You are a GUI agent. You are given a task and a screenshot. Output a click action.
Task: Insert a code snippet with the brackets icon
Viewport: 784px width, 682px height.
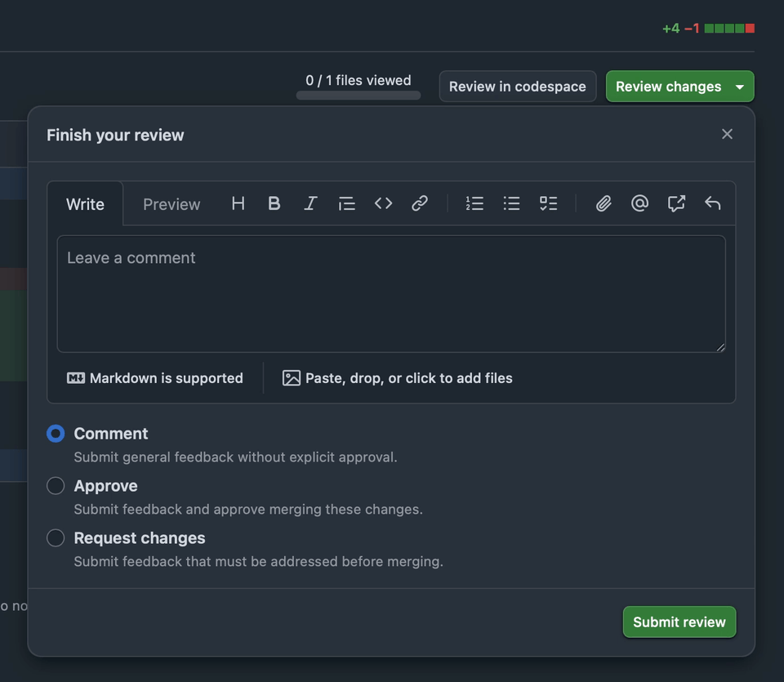coord(383,203)
